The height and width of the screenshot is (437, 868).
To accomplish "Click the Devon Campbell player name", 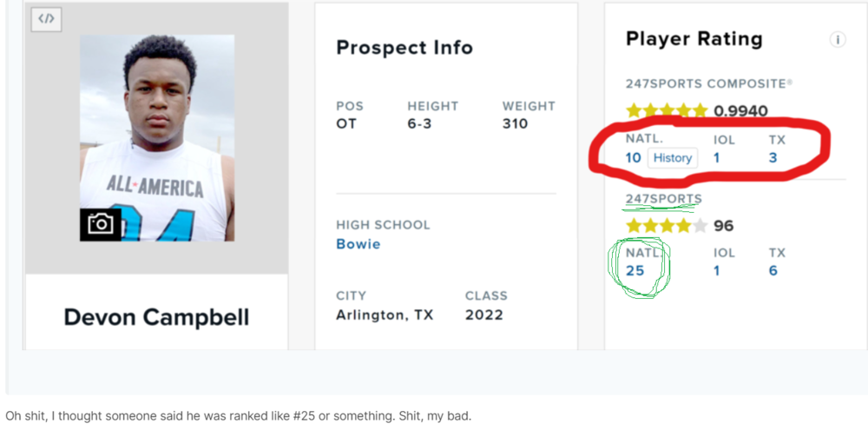I will coord(156,317).
